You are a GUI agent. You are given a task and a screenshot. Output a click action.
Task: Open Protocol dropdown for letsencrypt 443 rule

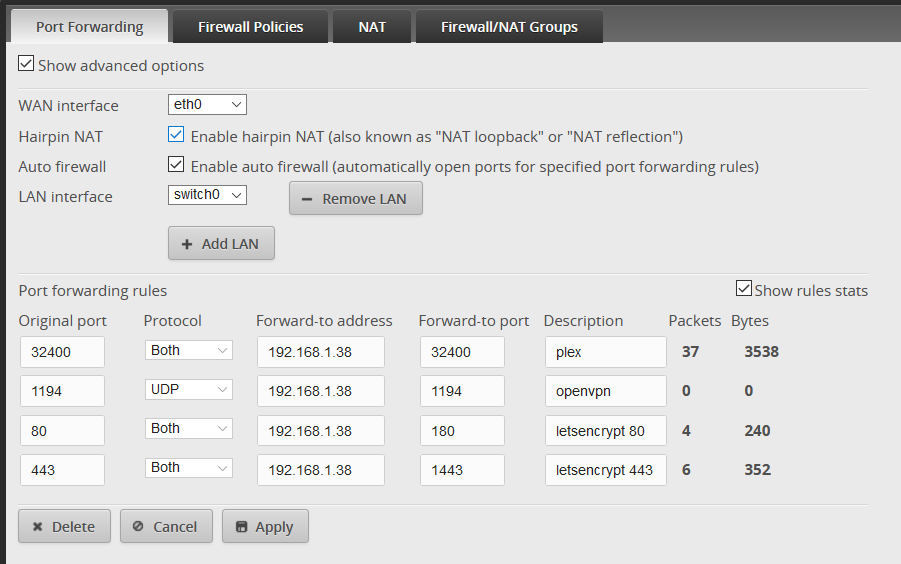coord(188,468)
